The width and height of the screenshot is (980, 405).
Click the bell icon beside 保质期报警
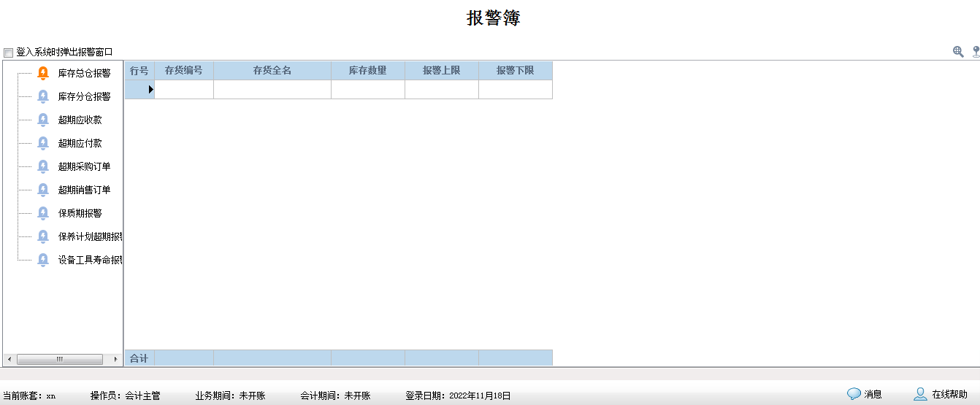[43, 213]
